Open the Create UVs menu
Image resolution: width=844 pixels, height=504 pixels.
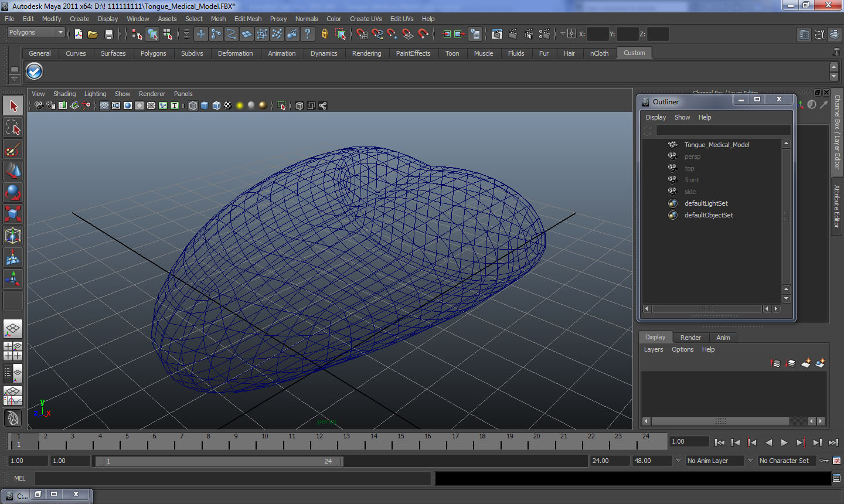coord(366,19)
